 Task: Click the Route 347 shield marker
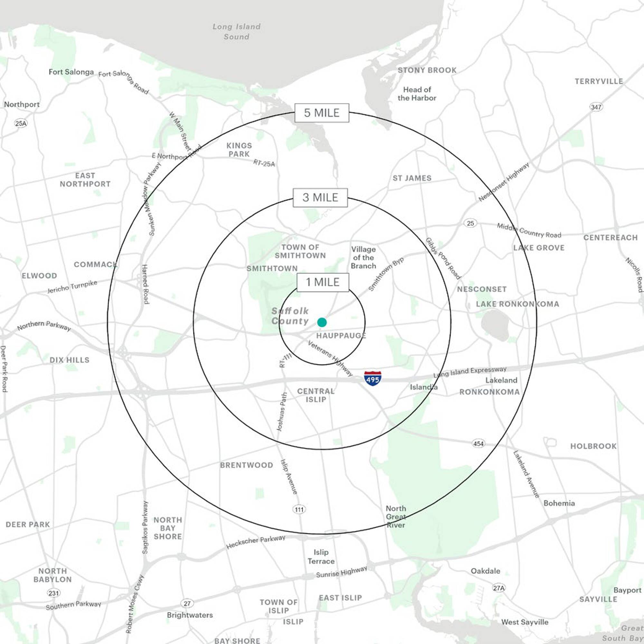[x=596, y=107]
